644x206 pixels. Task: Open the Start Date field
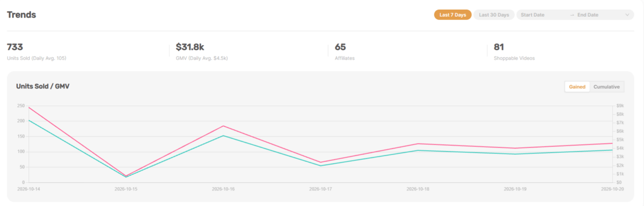pos(542,15)
